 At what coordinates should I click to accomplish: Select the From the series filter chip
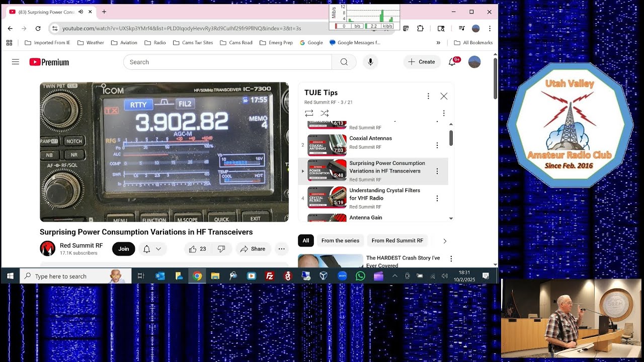[340, 241]
